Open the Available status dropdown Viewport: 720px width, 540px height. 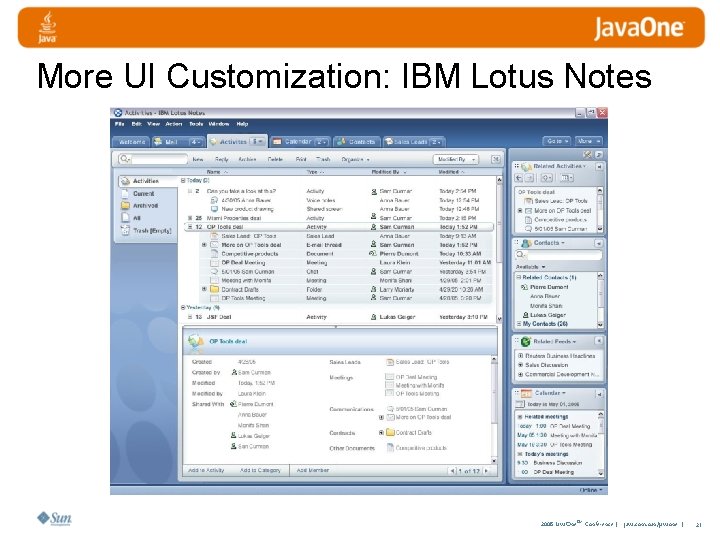(530, 267)
